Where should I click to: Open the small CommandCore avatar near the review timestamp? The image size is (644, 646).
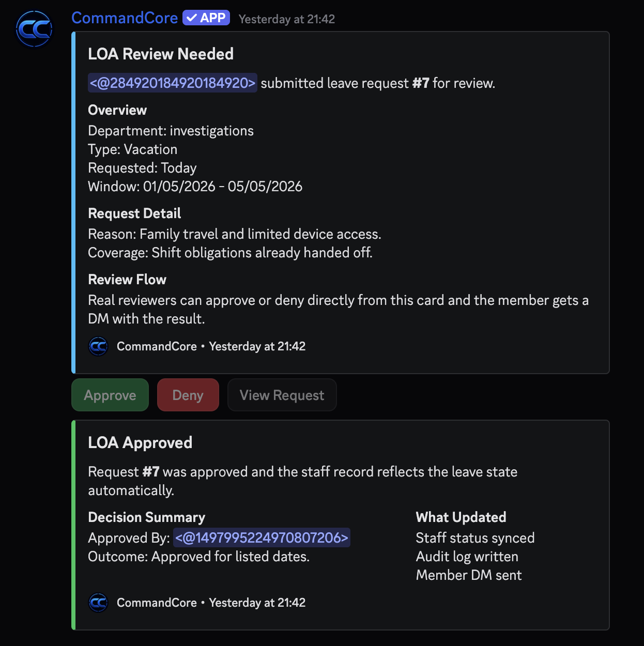[x=98, y=346]
